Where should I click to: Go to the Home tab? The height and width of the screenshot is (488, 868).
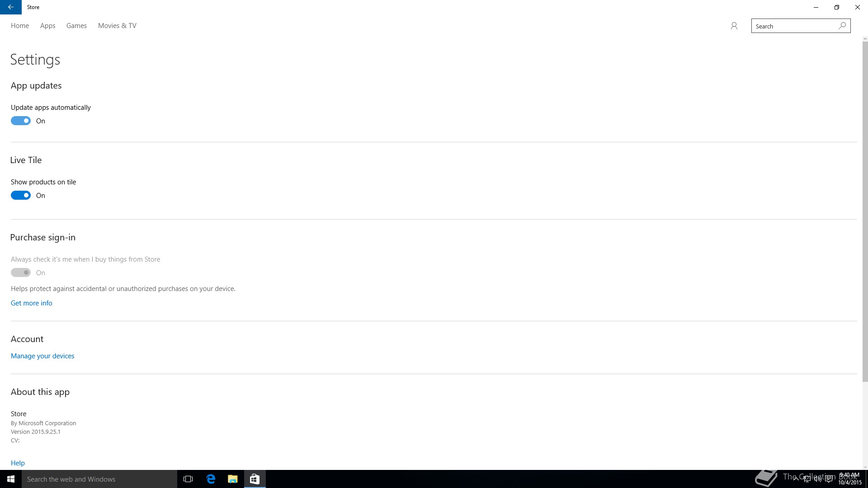20,26
